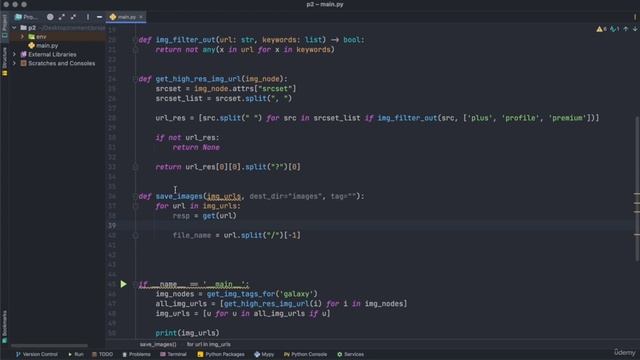Open the Mypy tool window
640x360 pixels.
[x=264, y=354]
